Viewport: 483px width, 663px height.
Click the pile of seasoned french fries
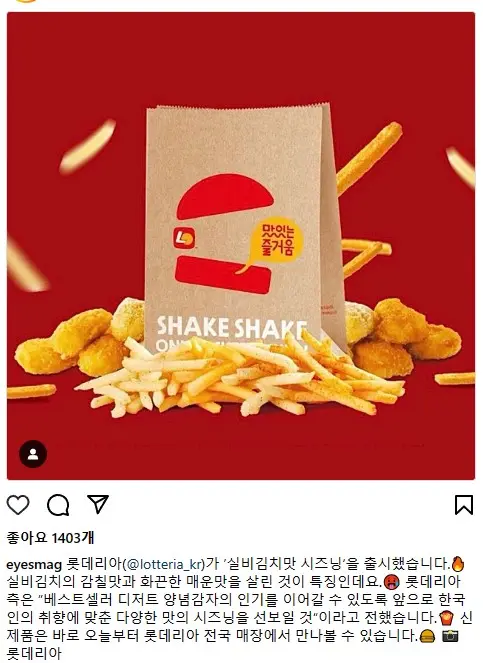(241, 374)
